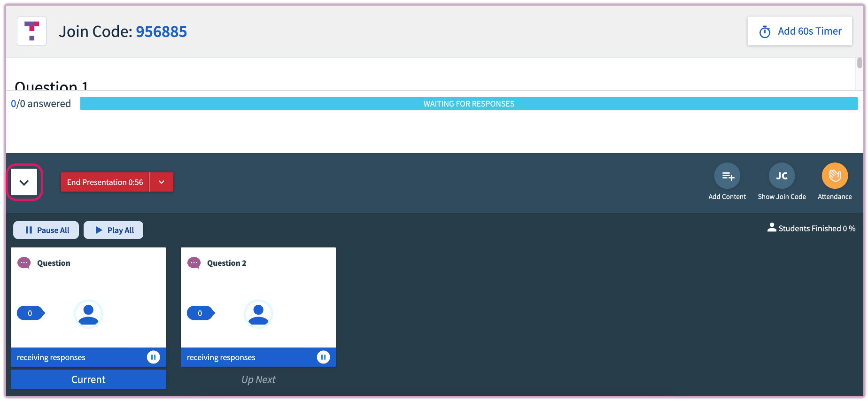Click the Current label under first question
The image size is (868, 402).
(x=88, y=379)
